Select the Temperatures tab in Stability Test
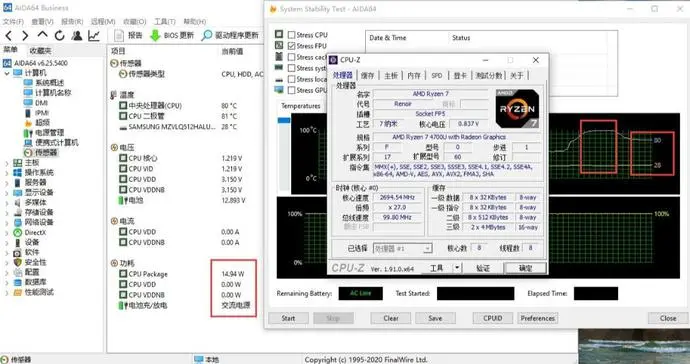The image size is (690, 364). pyautogui.click(x=301, y=106)
